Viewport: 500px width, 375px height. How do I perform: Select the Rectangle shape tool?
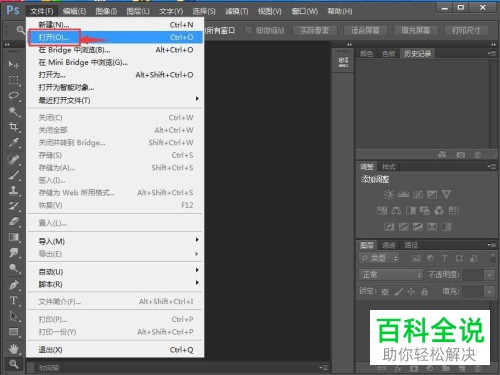tap(14, 332)
